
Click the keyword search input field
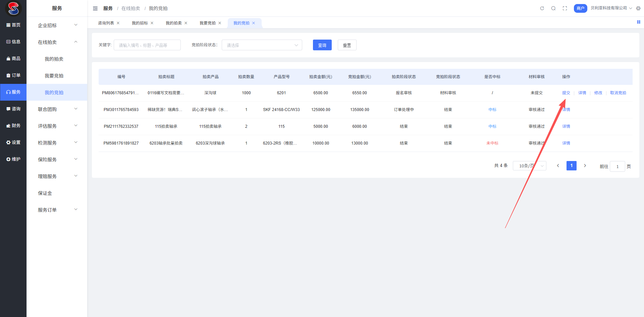[147, 45]
